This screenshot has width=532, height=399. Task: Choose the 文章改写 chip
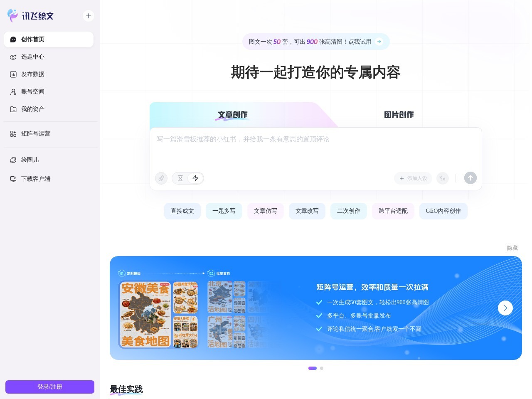click(307, 211)
